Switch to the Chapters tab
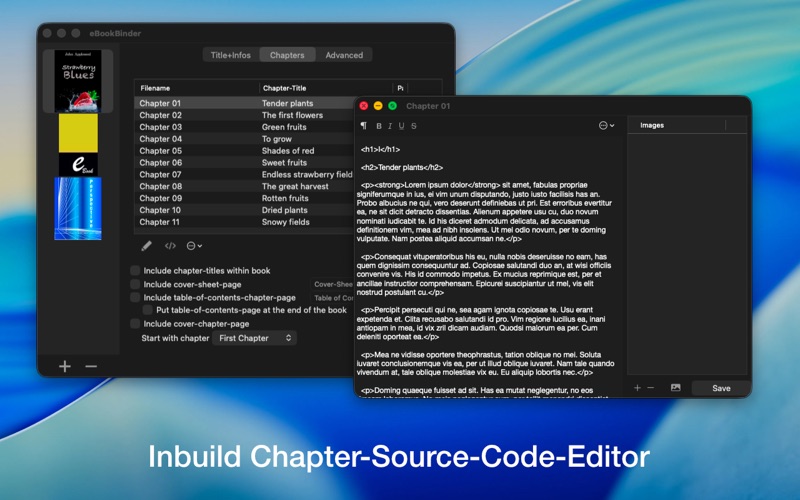 [x=287, y=55]
